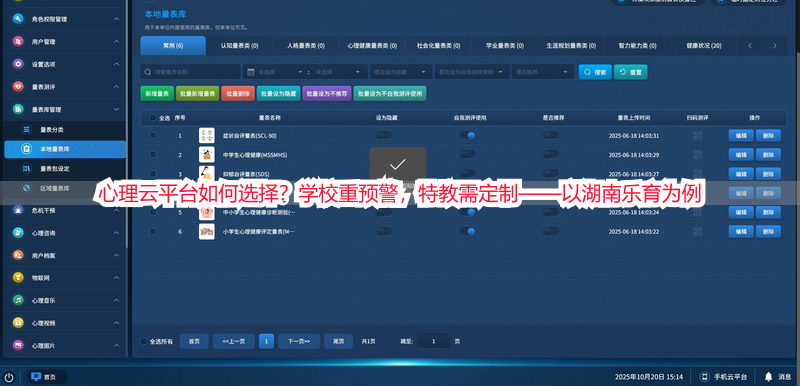Switch to 人格量表类 (0) tab

pos(306,45)
